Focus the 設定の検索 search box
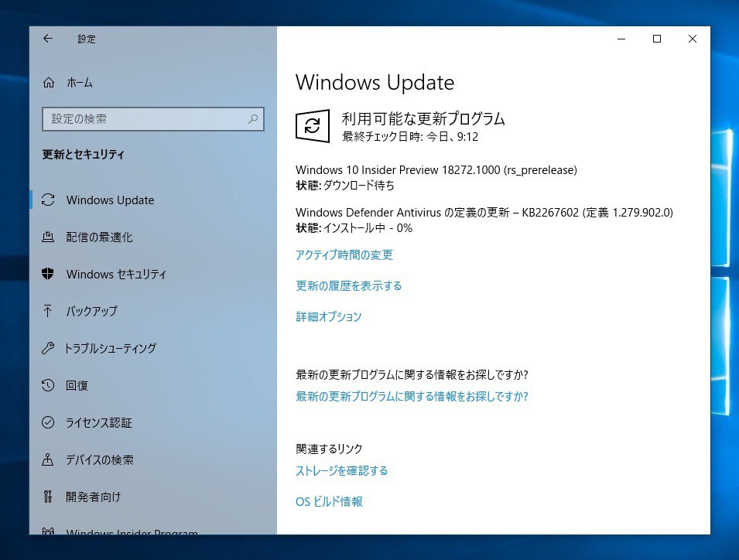Viewport: 739px width, 560px height. 153,118
